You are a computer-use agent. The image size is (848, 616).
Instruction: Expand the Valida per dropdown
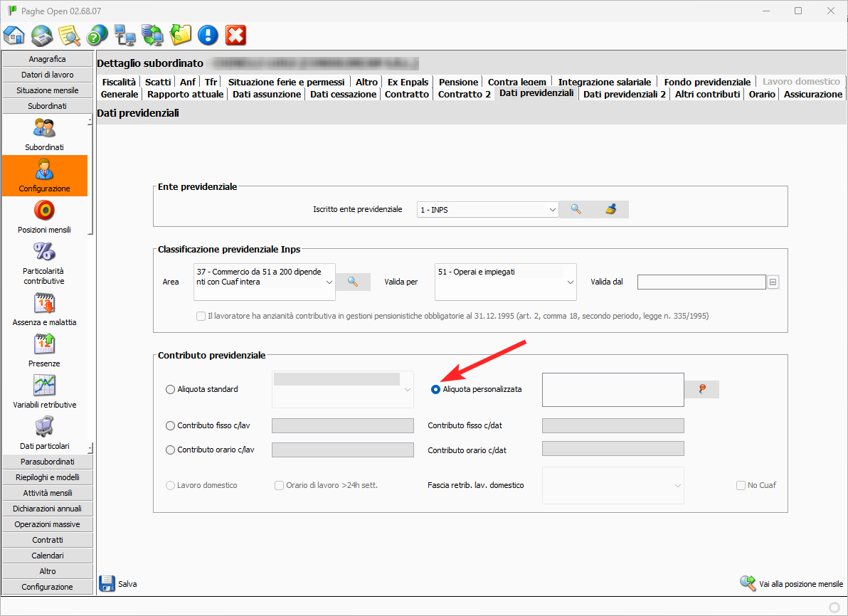click(x=570, y=282)
